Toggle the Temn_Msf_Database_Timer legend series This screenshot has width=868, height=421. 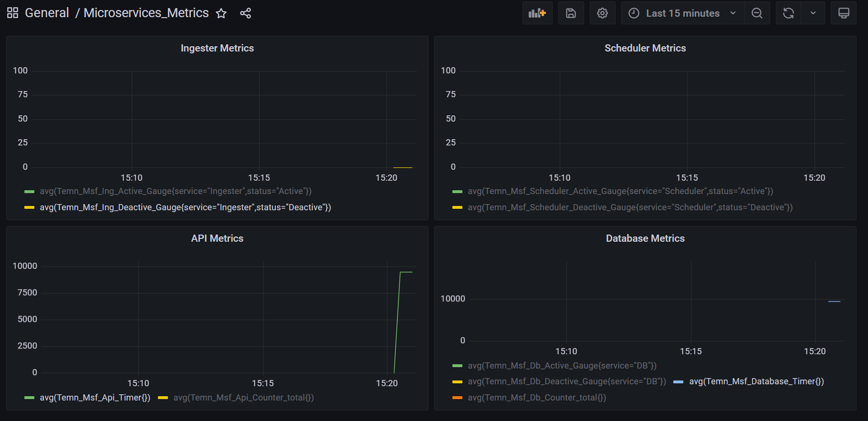point(756,381)
